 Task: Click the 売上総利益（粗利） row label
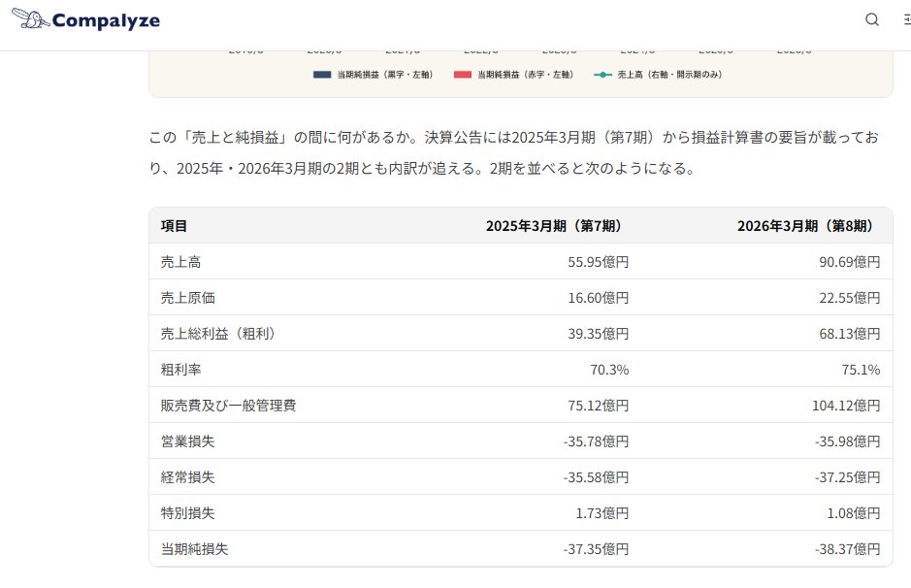click(x=218, y=334)
